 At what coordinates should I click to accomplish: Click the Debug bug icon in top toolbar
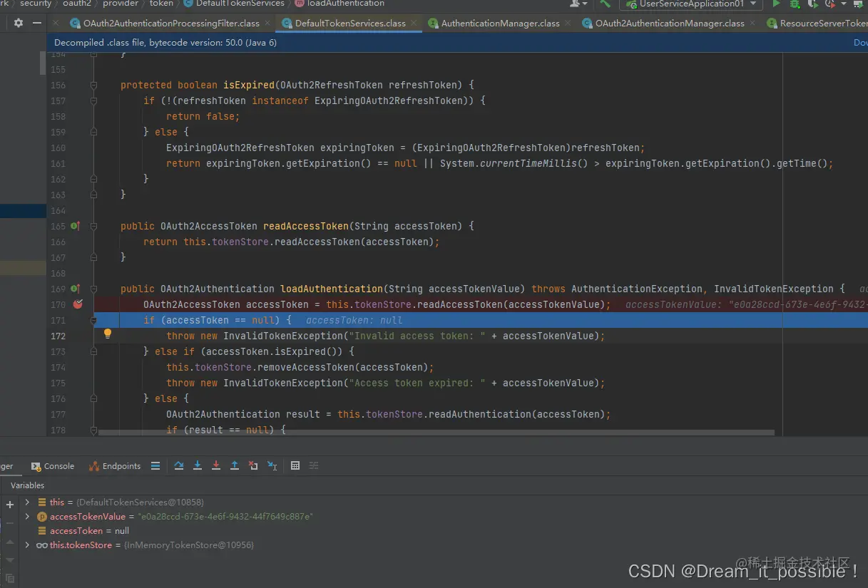coord(795,4)
